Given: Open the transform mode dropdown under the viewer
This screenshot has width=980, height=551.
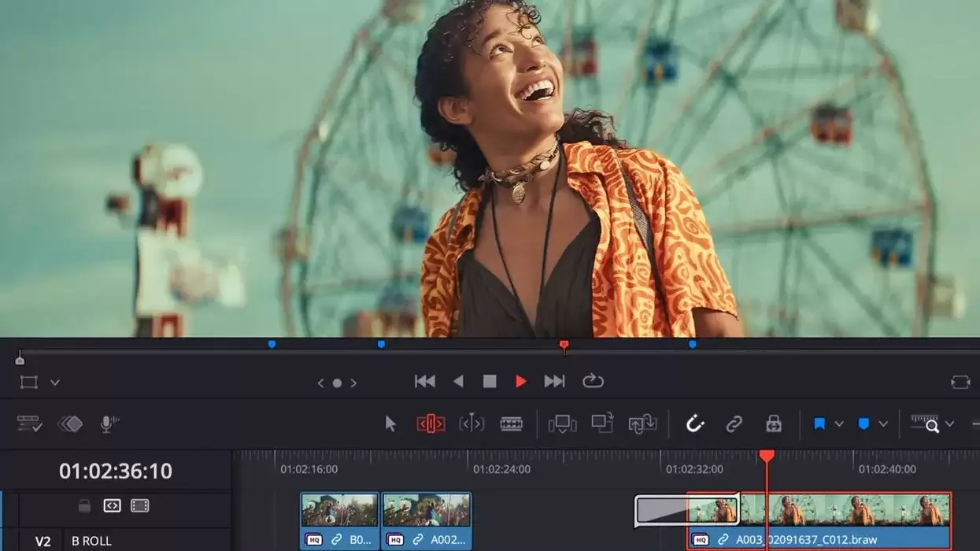Looking at the screenshot, I should [54, 382].
